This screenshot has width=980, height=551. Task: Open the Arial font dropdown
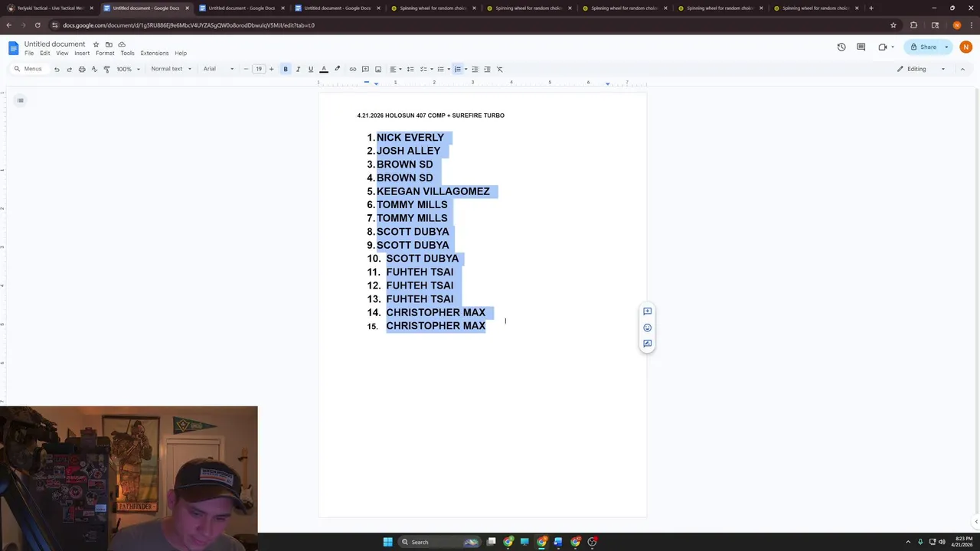coord(218,69)
